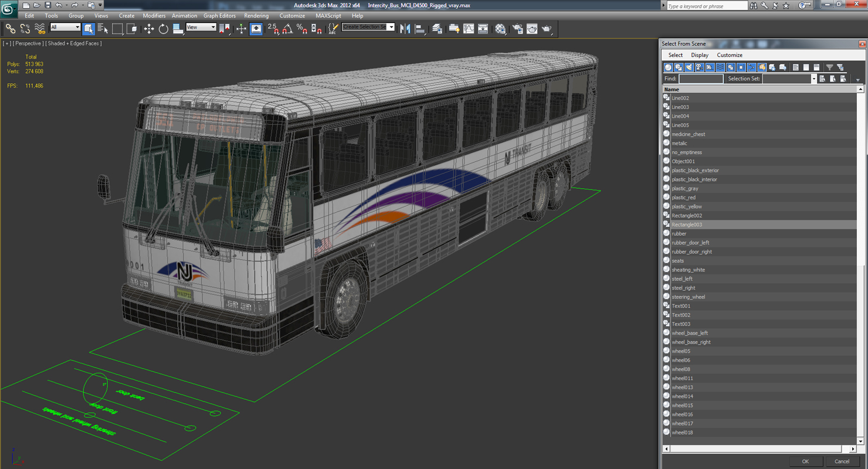Open Use Pivot Point Center flyout
Viewport: 868px width, 469px height.
click(x=225, y=28)
